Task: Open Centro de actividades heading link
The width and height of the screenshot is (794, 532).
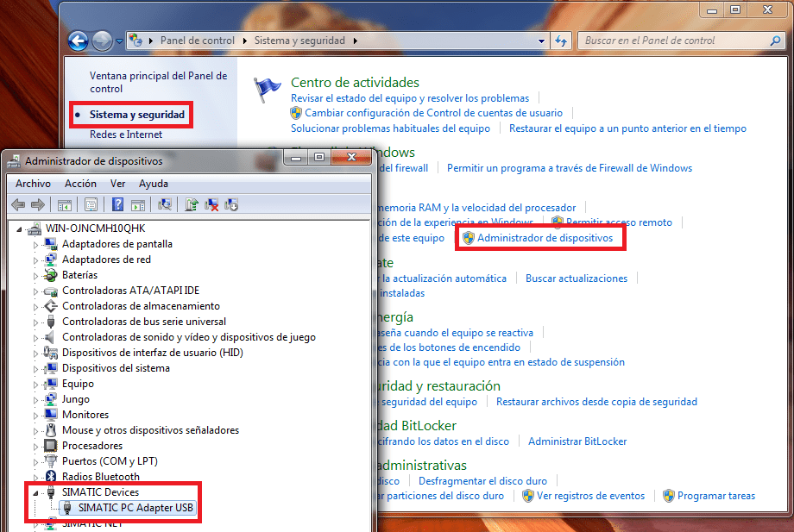Action: (355, 82)
